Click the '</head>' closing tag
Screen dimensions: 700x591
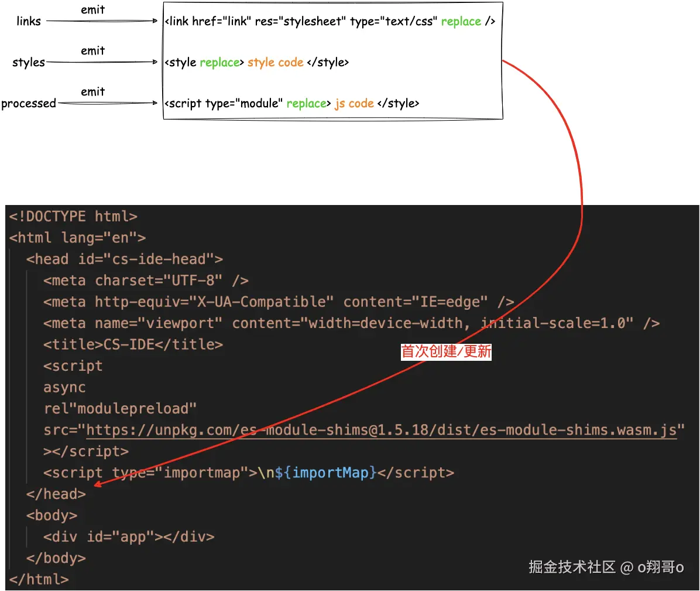(56, 494)
